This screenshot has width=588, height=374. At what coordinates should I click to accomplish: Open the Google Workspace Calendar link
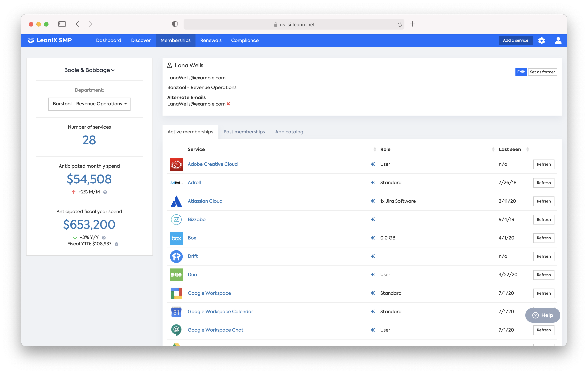tap(220, 311)
